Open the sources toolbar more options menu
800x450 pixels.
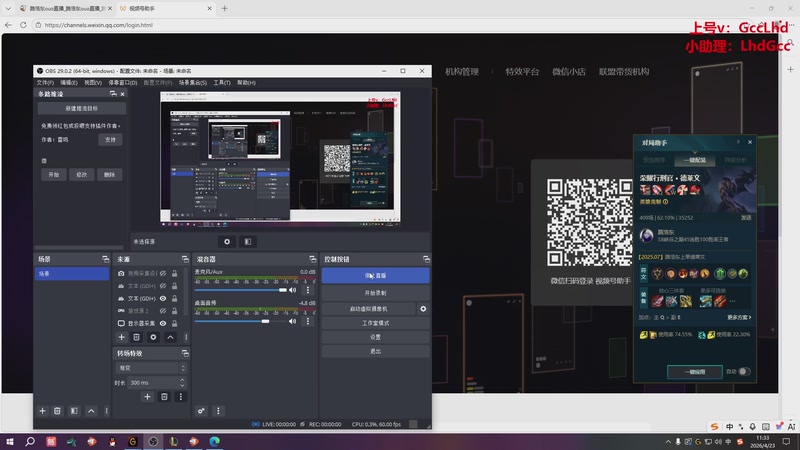tap(186, 337)
